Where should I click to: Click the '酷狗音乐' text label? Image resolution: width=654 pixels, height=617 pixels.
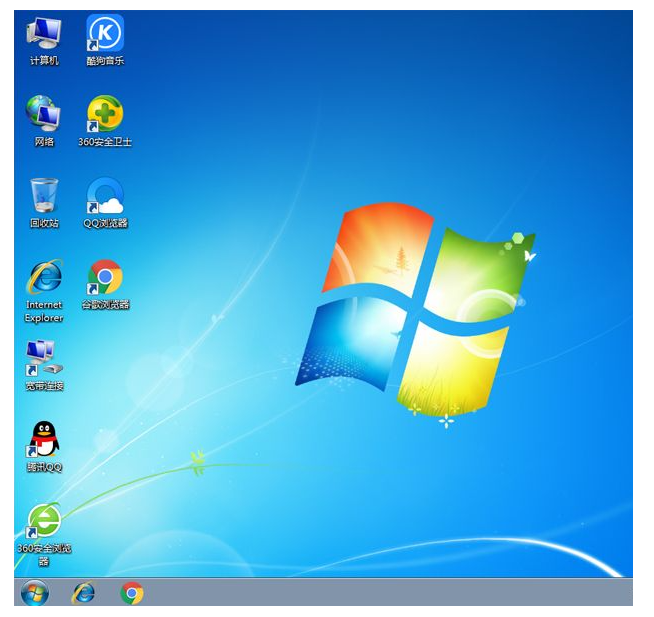coord(105,61)
